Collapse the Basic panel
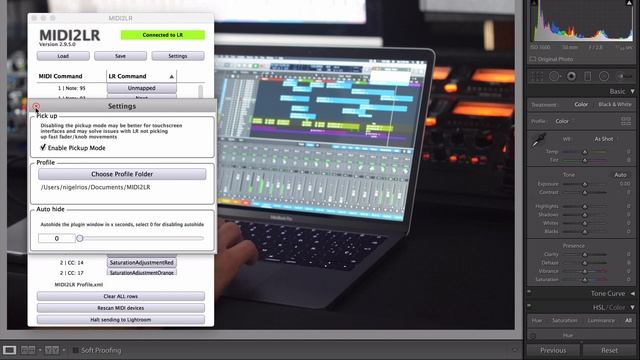 [632, 91]
